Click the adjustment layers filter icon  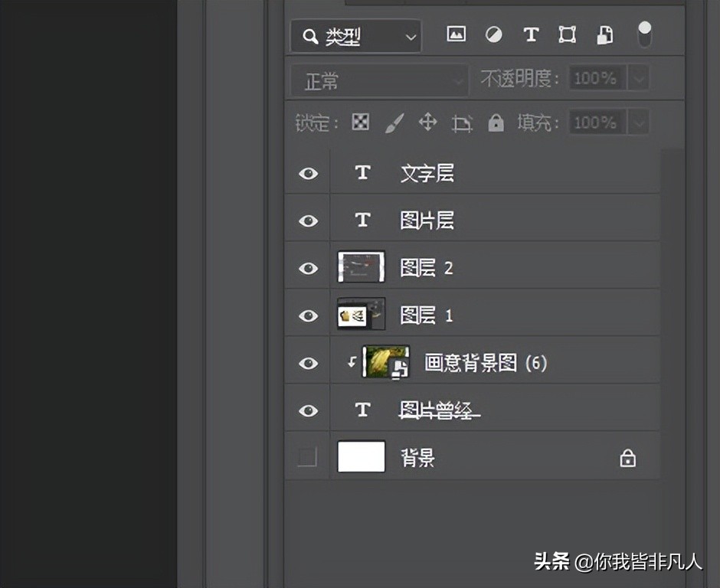coord(493,34)
